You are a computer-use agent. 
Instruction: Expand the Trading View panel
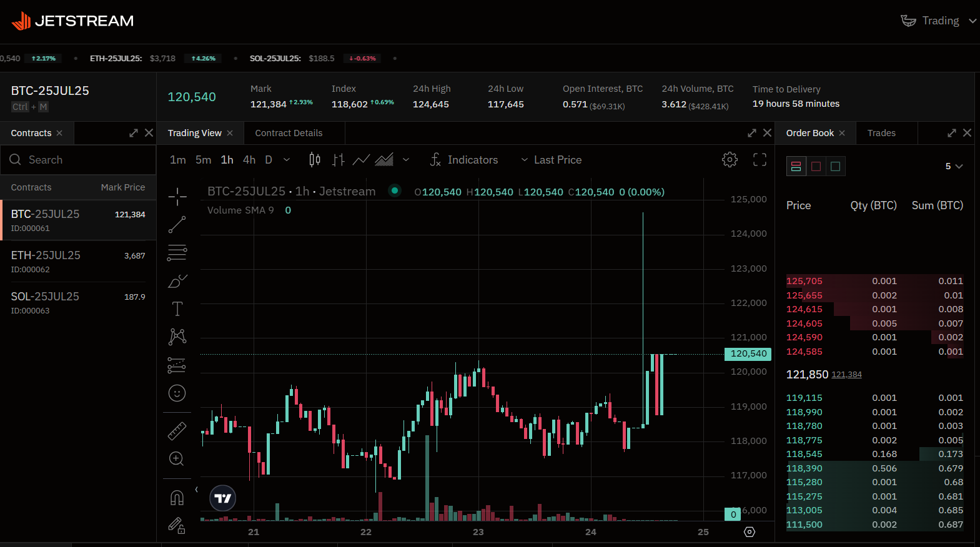(x=752, y=133)
